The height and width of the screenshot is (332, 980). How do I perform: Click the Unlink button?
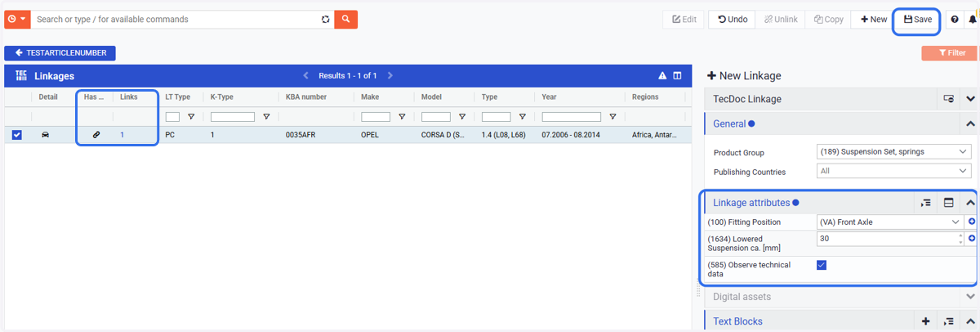coord(781,19)
